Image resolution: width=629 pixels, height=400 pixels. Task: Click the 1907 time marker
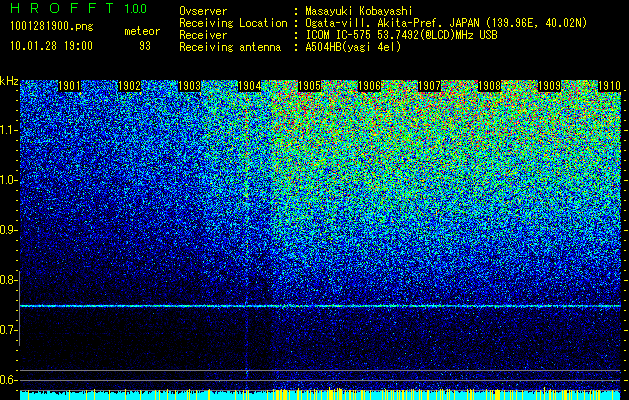pos(429,86)
